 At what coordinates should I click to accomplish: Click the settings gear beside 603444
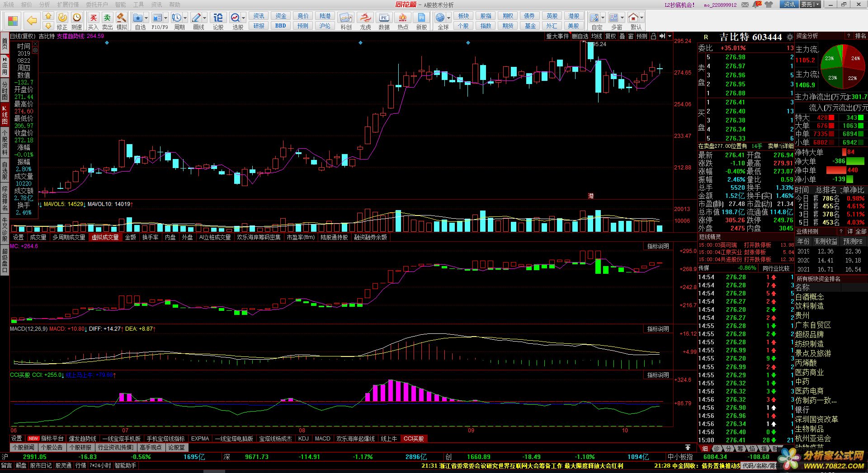pos(789,37)
